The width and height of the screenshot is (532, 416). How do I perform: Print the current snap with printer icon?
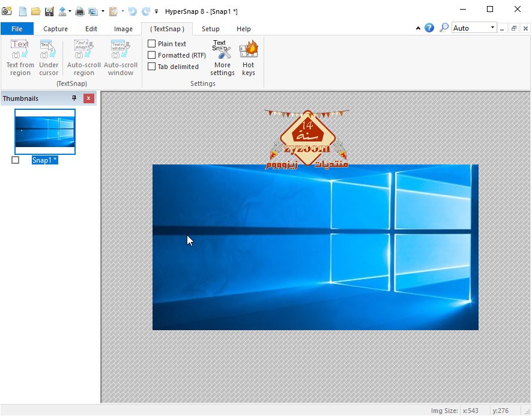point(80,11)
